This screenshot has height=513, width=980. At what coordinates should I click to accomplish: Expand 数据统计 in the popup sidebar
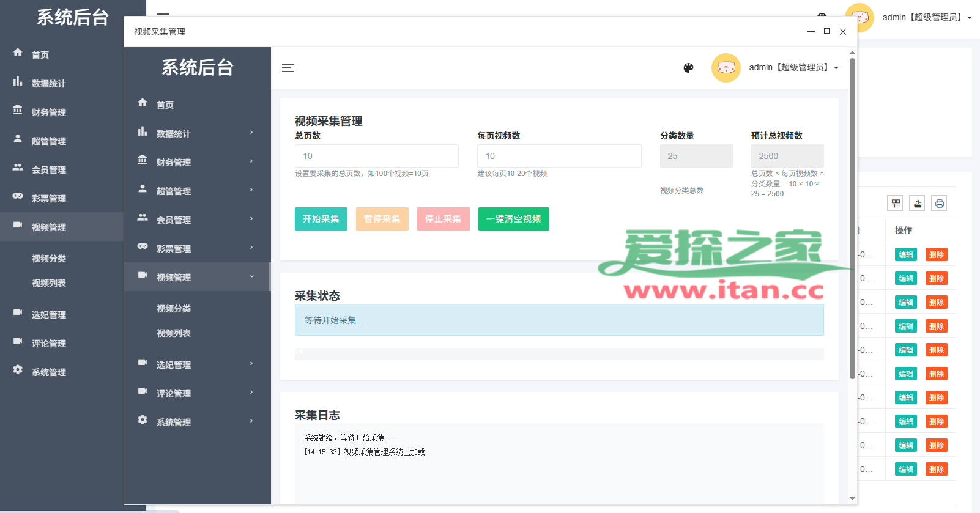(x=197, y=133)
